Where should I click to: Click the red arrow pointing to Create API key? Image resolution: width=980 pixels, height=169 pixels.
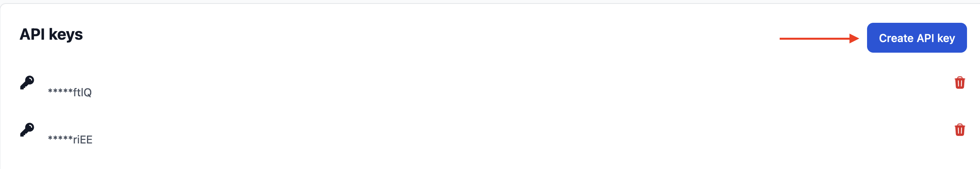click(819, 39)
